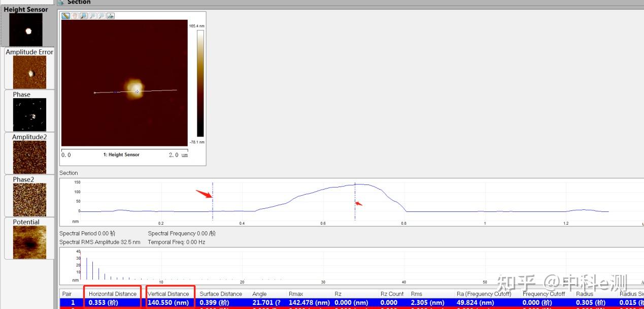Click the export image icon
Screen dimensions: 644x309
click(111, 16)
